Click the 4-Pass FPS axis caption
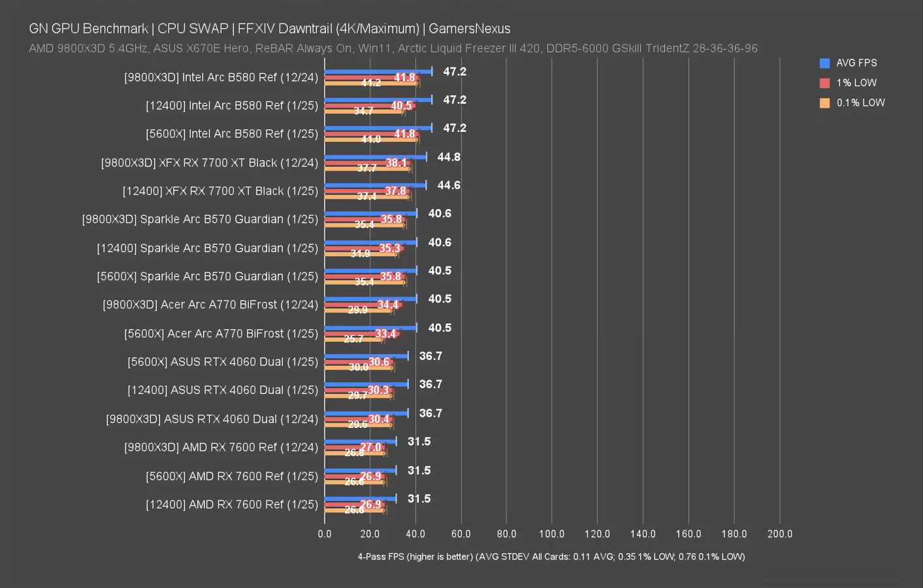The image size is (923, 588). coord(551,557)
